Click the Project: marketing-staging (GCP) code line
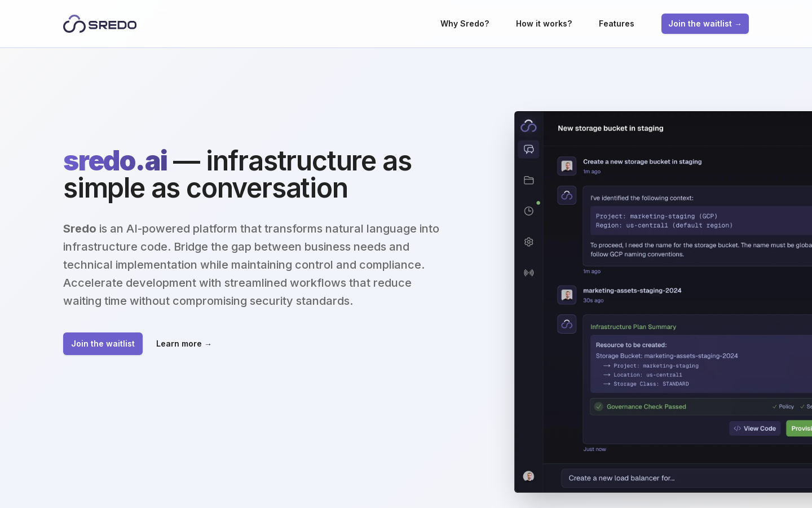The image size is (812, 508). tap(656, 216)
